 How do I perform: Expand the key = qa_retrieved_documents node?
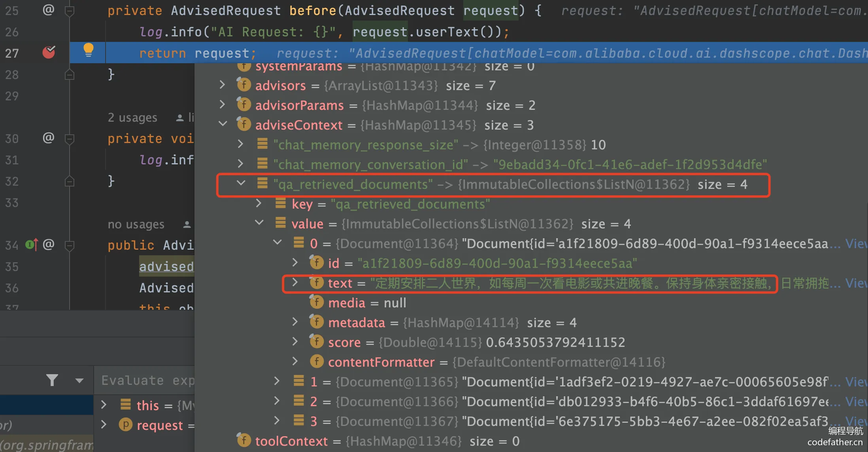coord(259,203)
